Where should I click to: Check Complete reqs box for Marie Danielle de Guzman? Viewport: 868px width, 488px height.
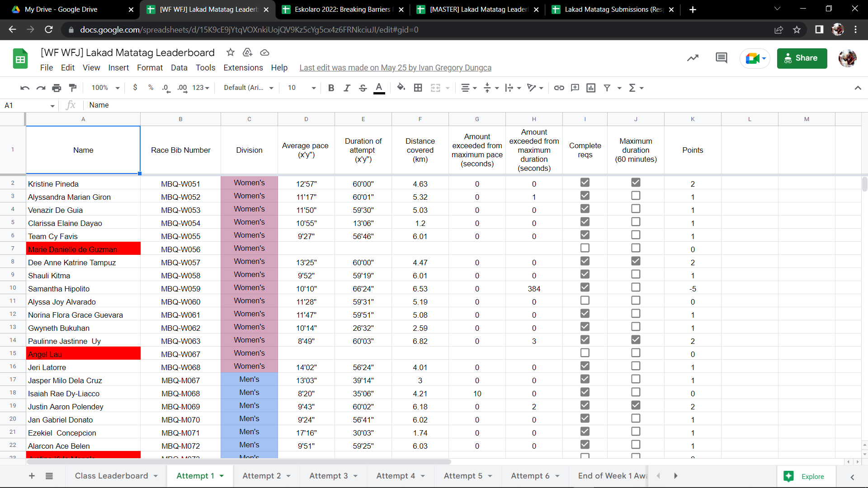click(585, 248)
